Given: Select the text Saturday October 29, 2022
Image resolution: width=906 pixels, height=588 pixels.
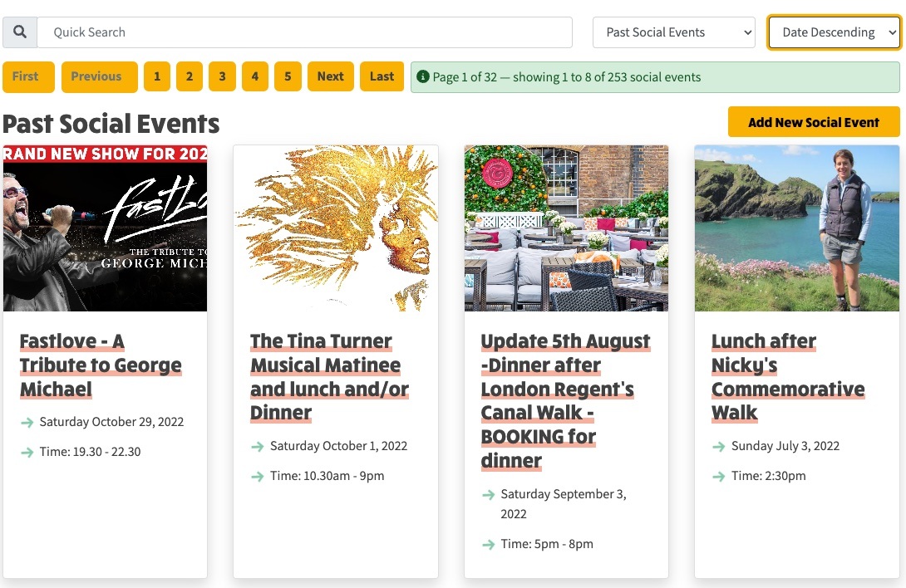Looking at the screenshot, I should [x=111, y=422].
